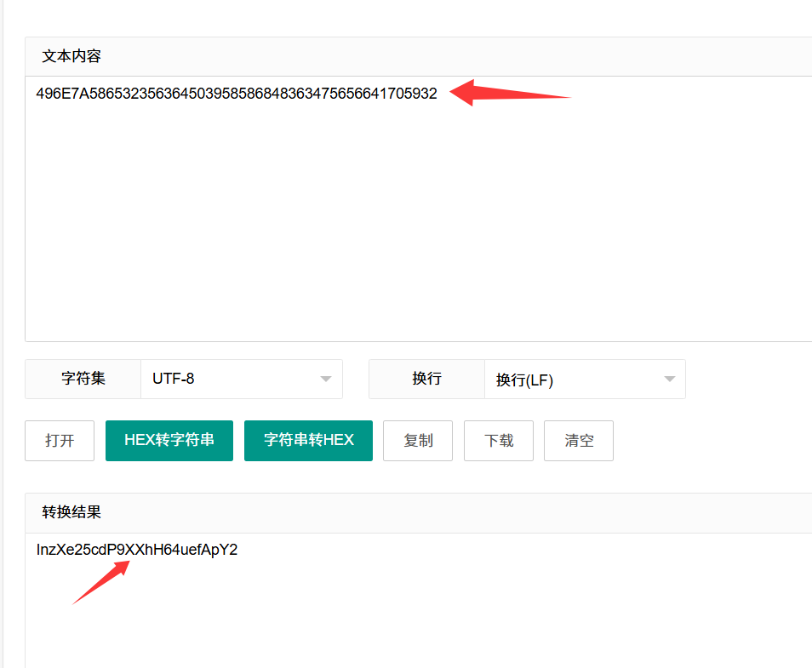Click the 转换结果 section header
Image resolution: width=812 pixels, height=668 pixels.
click(71, 512)
